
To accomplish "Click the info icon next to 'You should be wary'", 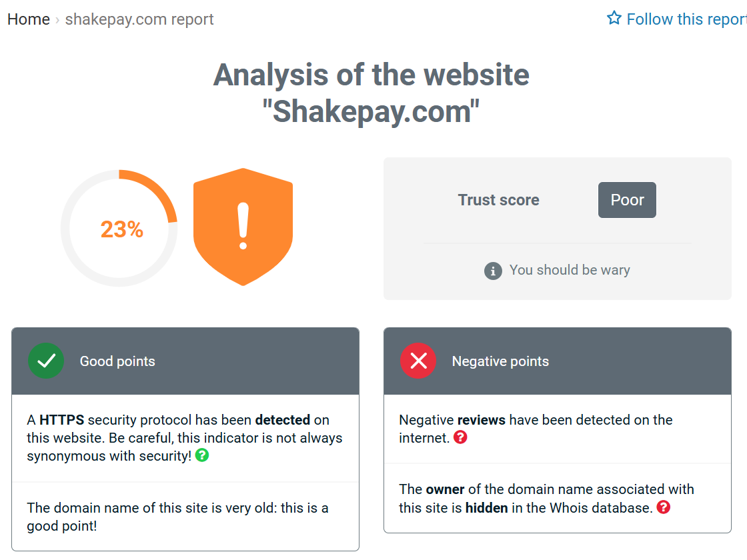I will 492,271.
